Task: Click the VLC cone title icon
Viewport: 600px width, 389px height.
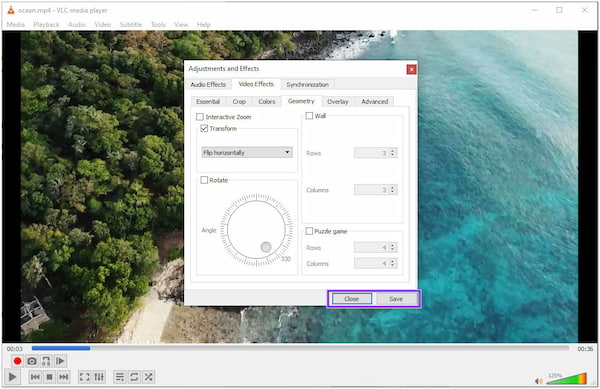Action: click(x=11, y=10)
